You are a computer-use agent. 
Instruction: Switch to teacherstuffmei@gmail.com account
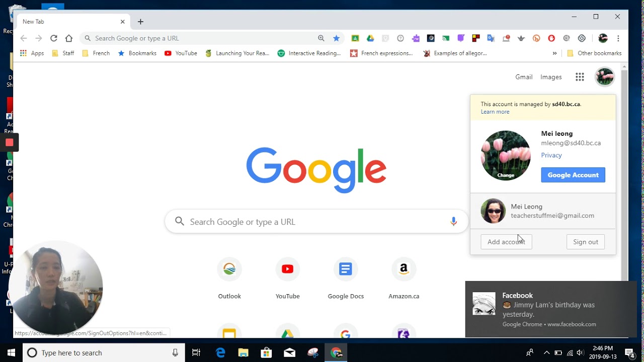pyautogui.click(x=543, y=211)
